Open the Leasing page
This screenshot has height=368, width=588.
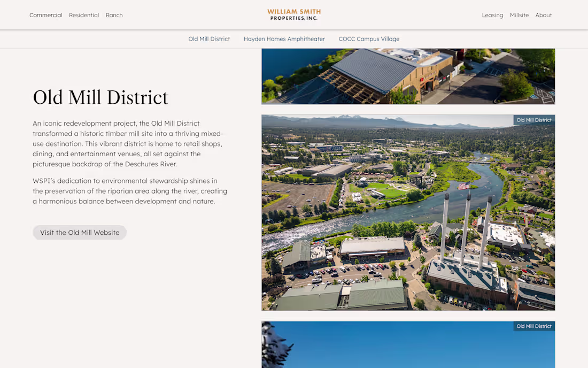tap(492, 15)
